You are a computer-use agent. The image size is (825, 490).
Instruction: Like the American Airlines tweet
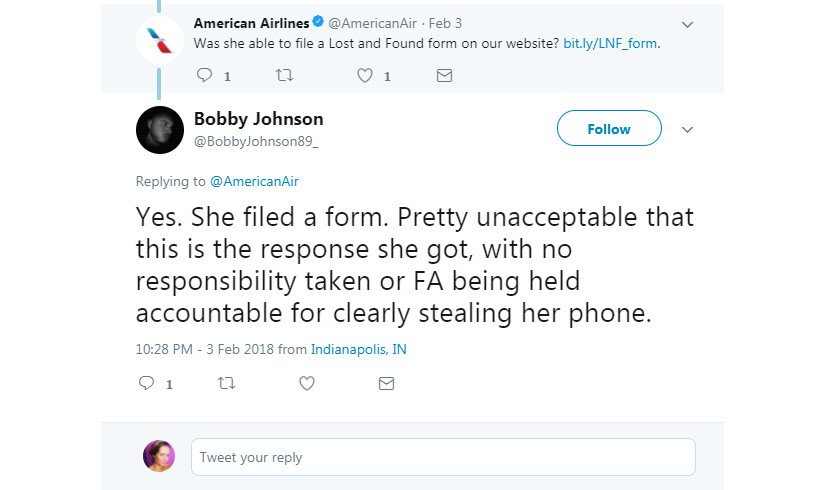365,75
